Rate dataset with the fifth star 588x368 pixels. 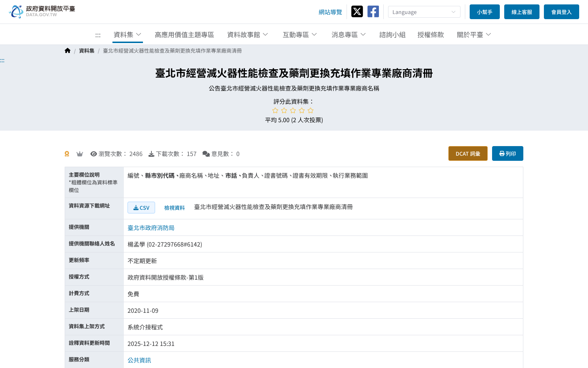point(311,110)
